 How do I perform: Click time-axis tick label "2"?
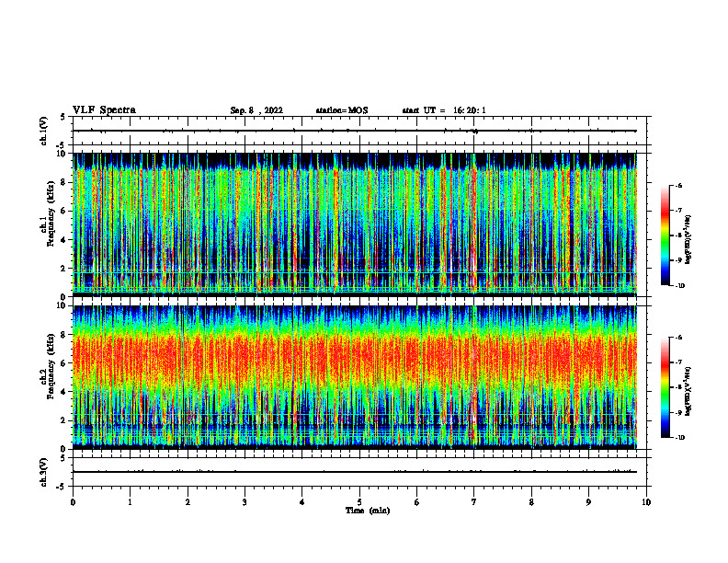click(x=188, y=502)
